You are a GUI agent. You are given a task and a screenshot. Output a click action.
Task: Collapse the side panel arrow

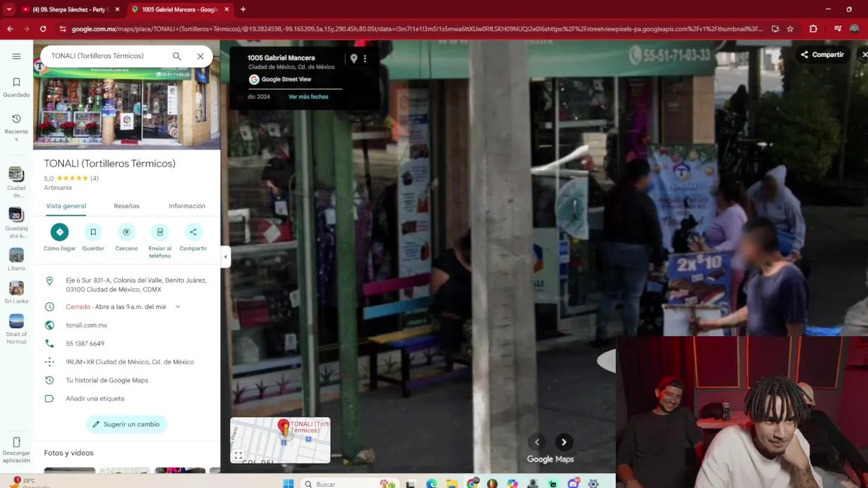(x=225, y=256)
